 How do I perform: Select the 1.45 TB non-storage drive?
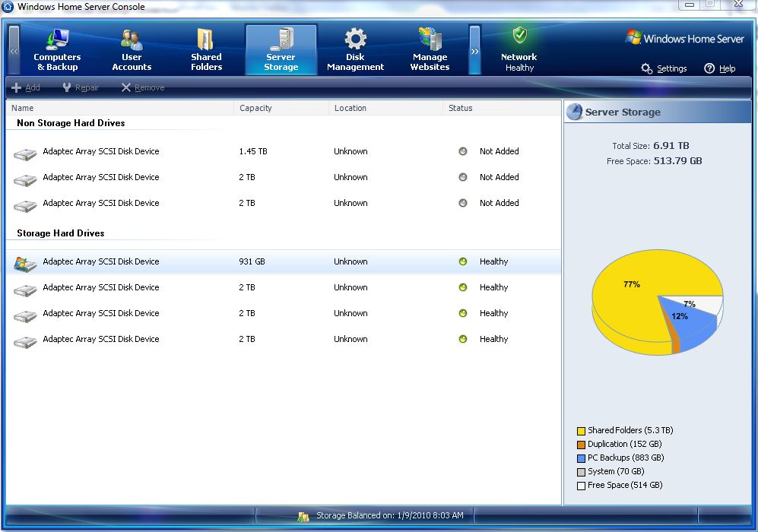tap(101, 151)
